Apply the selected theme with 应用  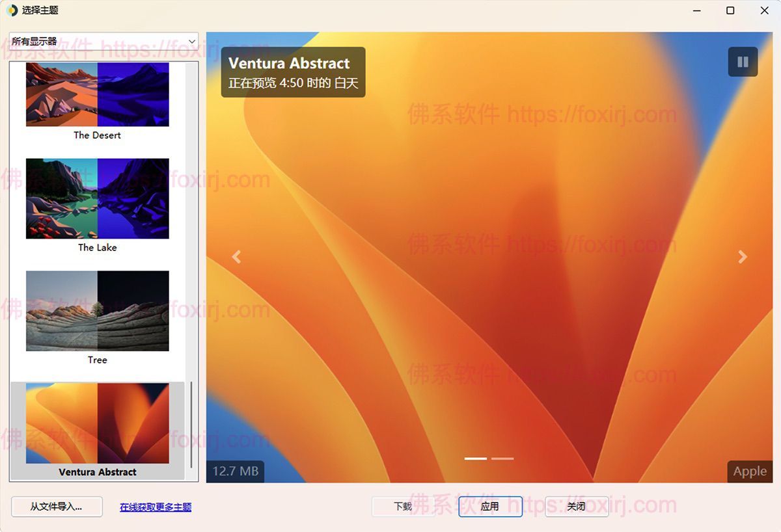(x=490, y=507)
